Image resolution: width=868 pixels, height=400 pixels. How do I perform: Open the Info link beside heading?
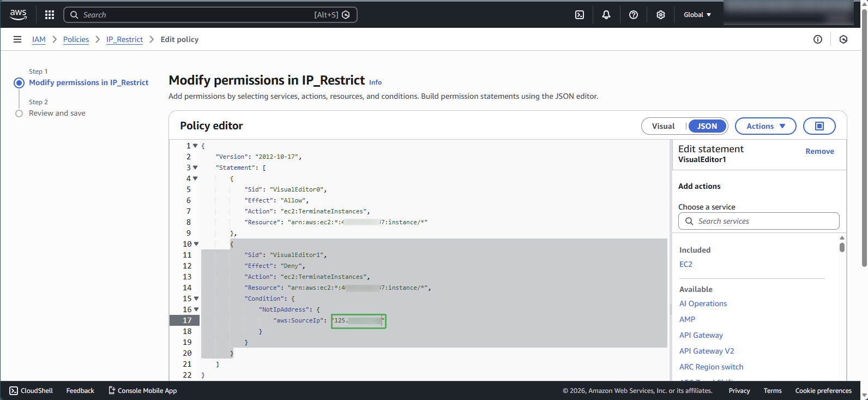coord(375,82)
